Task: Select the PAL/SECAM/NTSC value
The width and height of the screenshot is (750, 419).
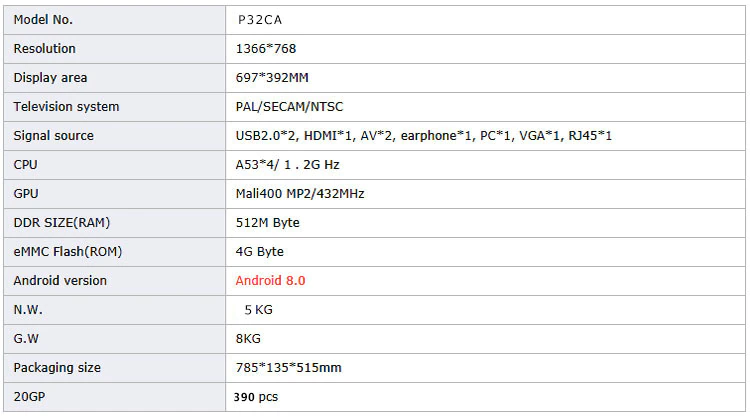Action: coord(289,107)
